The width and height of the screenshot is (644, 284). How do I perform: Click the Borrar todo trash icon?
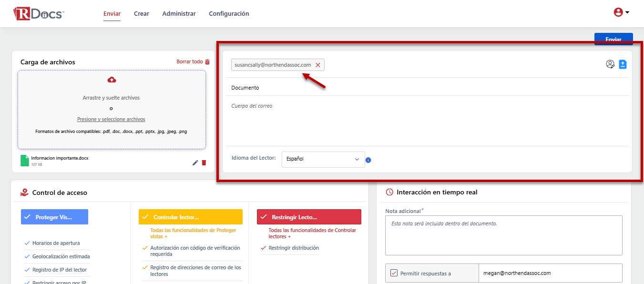207,62
